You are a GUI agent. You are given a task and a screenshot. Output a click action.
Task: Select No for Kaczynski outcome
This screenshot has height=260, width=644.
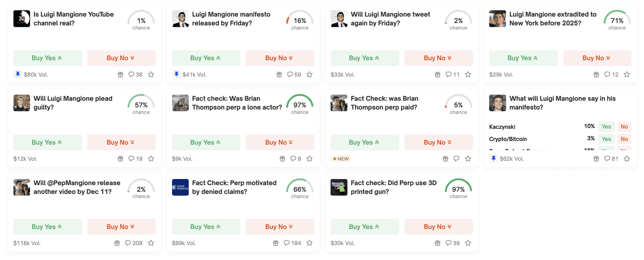[x=624, y=127]
